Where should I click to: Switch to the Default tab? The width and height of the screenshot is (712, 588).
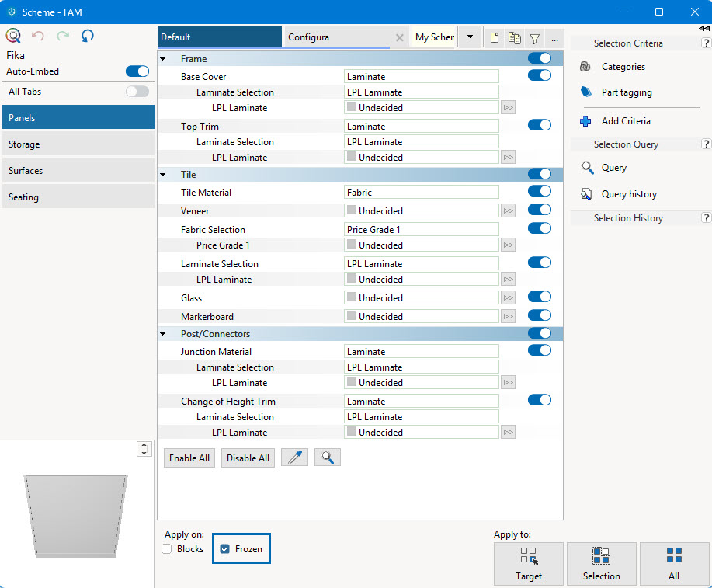[x=220, y=37]
